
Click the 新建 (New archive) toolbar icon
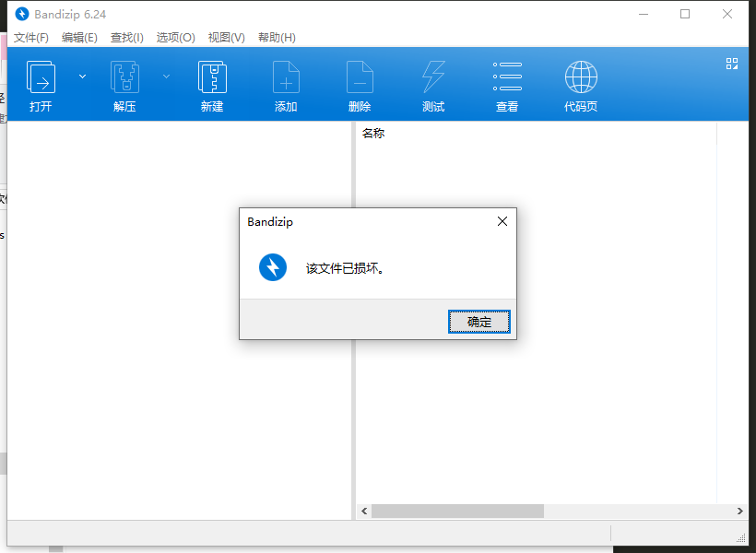click(212, 77)
